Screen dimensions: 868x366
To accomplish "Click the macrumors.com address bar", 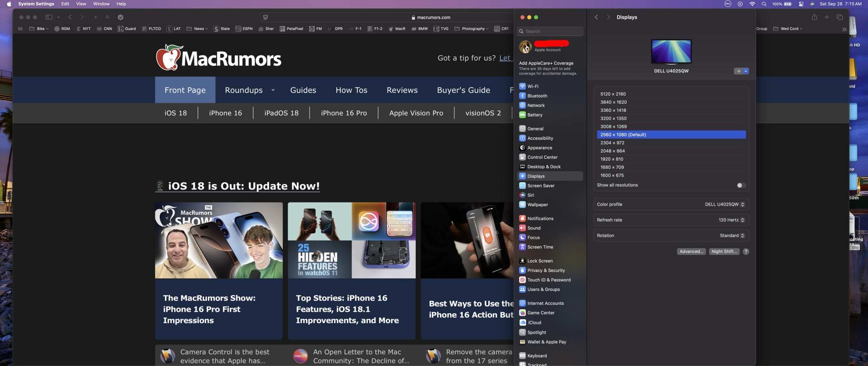I will [431, 17].
